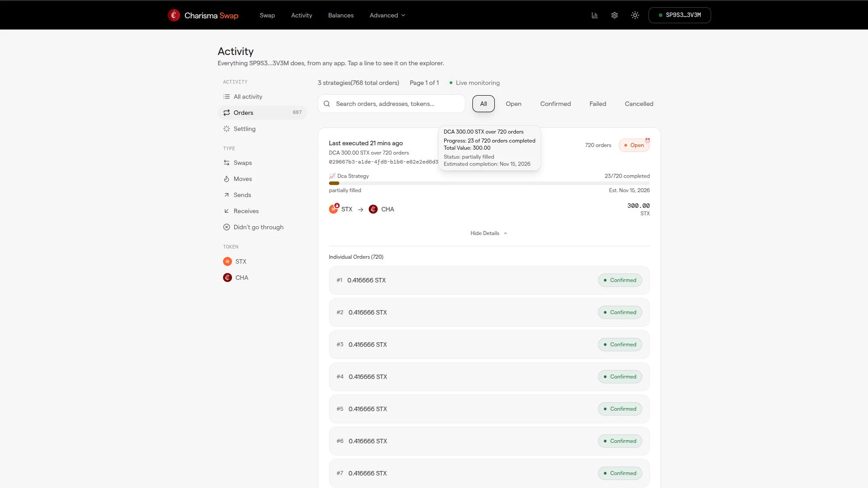Toggle the light/dark theme sun icon
The image size is (868, 488).
[x=635, y=15]
